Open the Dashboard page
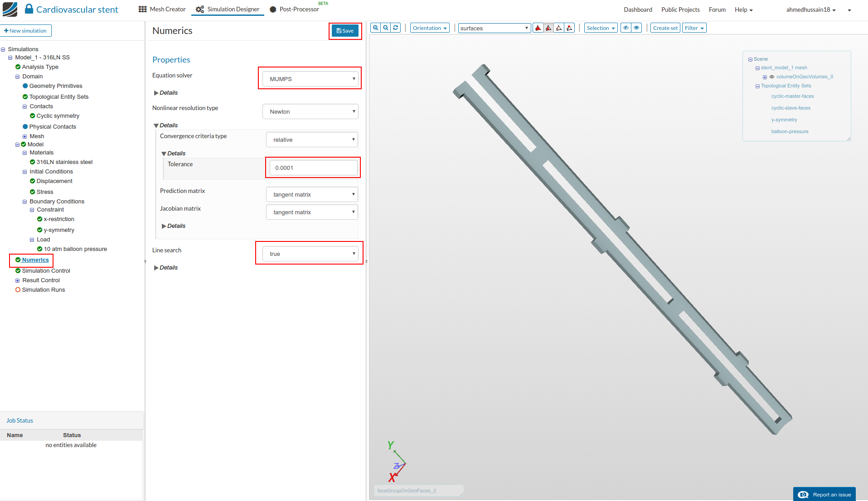868x501 pixels. [x=638, y=10]
